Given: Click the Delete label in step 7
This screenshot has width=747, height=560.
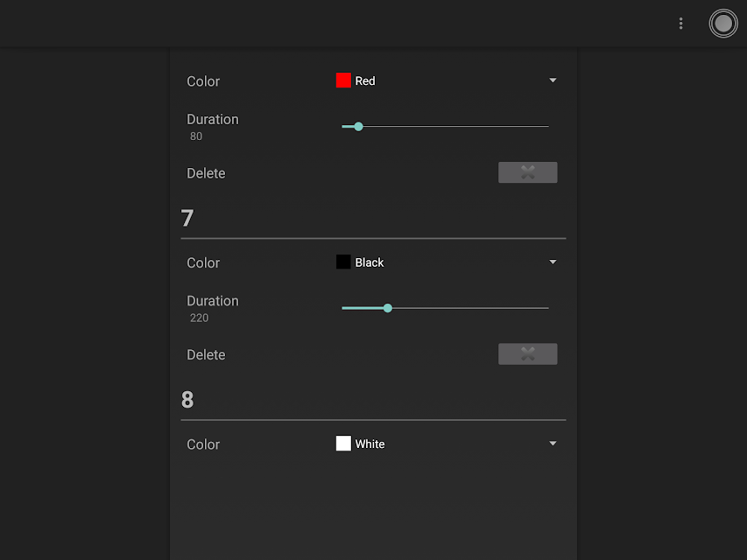Looking at the screenshot, I should point(206,354).
